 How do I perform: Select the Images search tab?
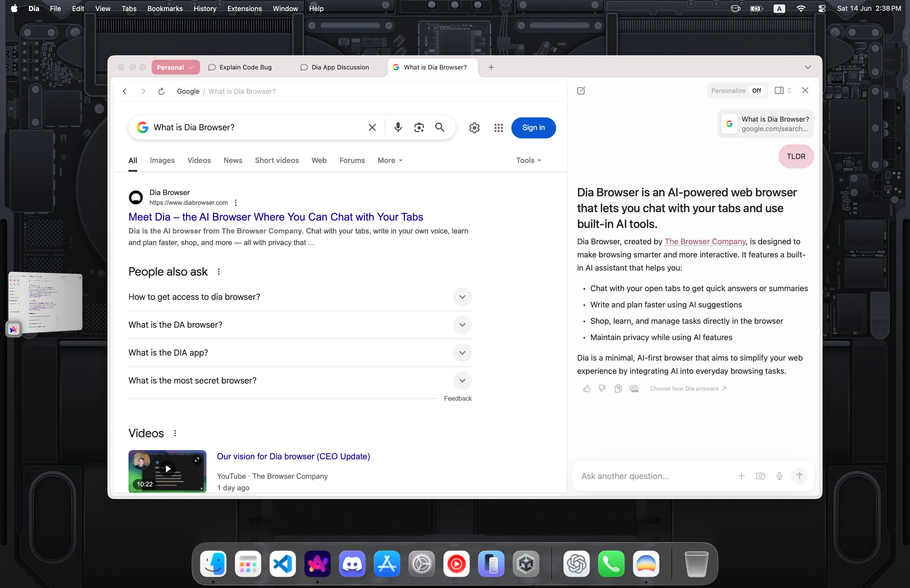click(x=162, y=160)
